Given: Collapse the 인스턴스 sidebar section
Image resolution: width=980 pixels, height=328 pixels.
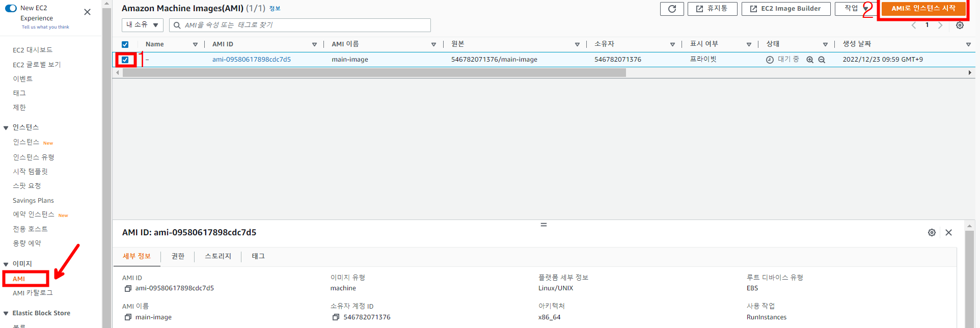Looking at the screenshot, I should point(6,128).
